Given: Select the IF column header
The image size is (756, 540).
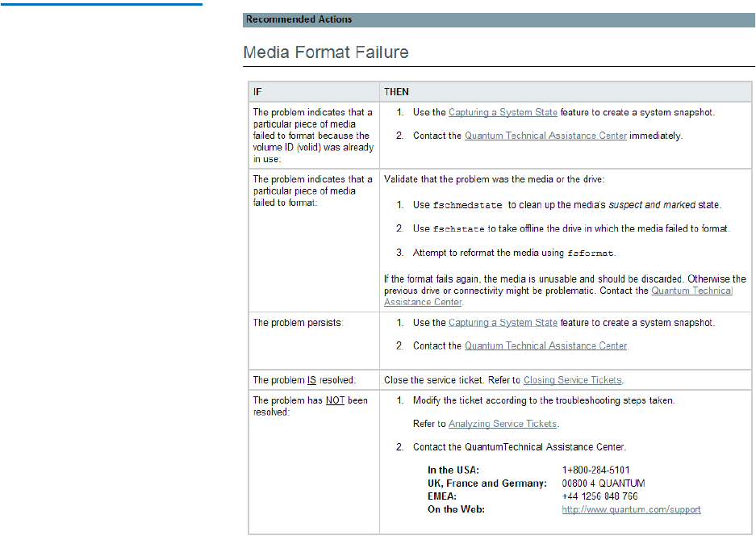Looking at the screenshot, I should point(257,92).
